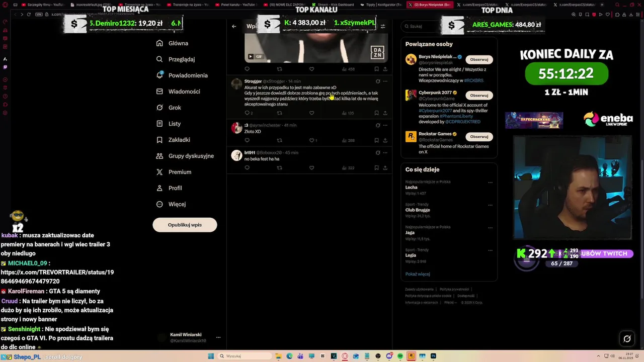The width and height of the screenshot is (644, 362).
Task: Open Spotify from the taskbar
Action: (x=400, y=356)
